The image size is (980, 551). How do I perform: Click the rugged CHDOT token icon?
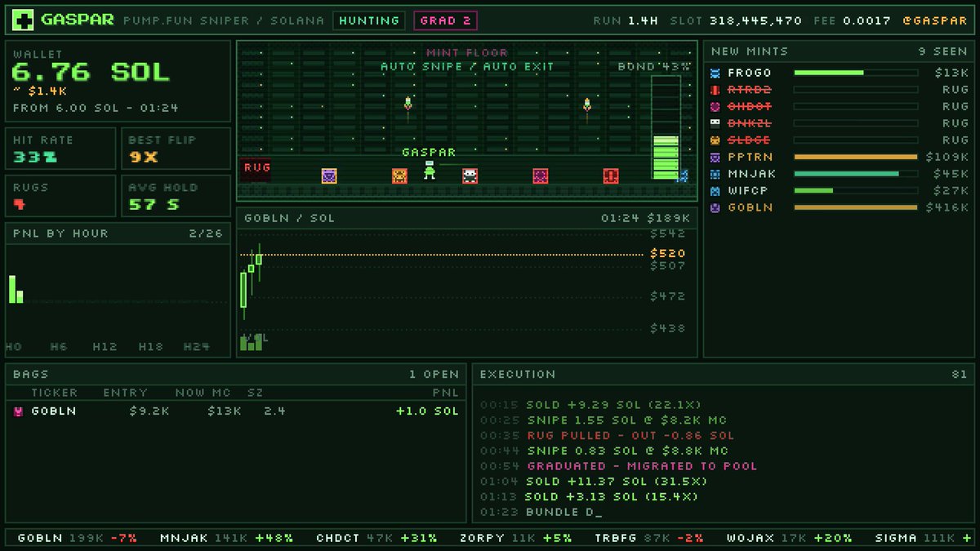tap(715, 106)
